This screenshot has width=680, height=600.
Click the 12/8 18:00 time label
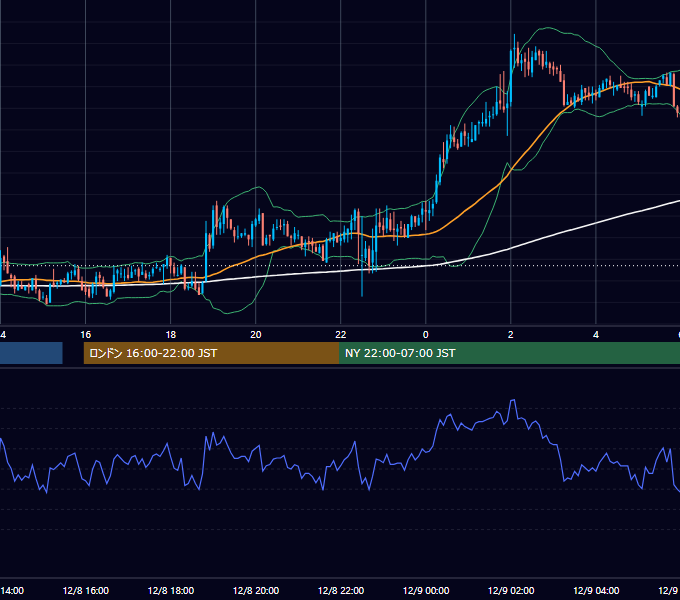[171, 590]
